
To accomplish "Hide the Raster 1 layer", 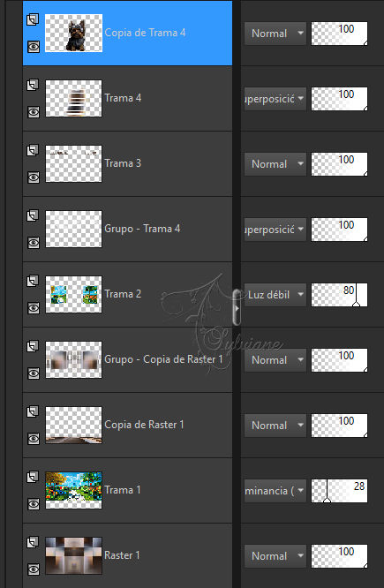I will tap(34, 569).
